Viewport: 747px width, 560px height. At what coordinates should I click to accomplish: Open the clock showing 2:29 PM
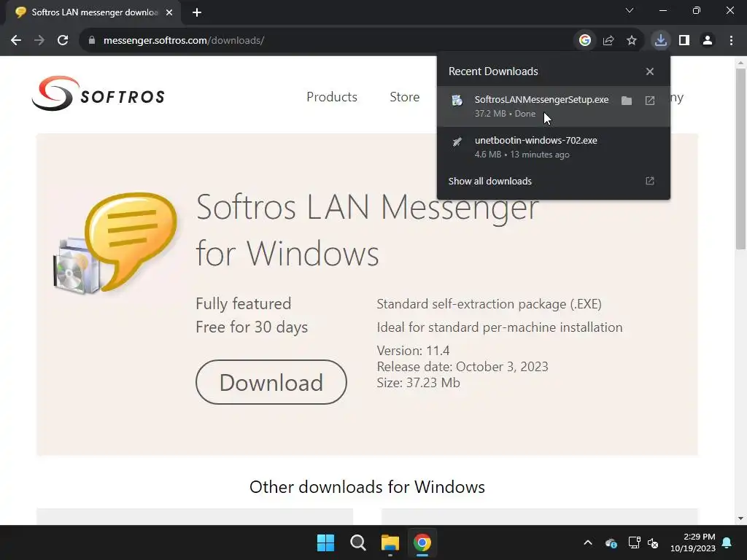tap(693, 542)
